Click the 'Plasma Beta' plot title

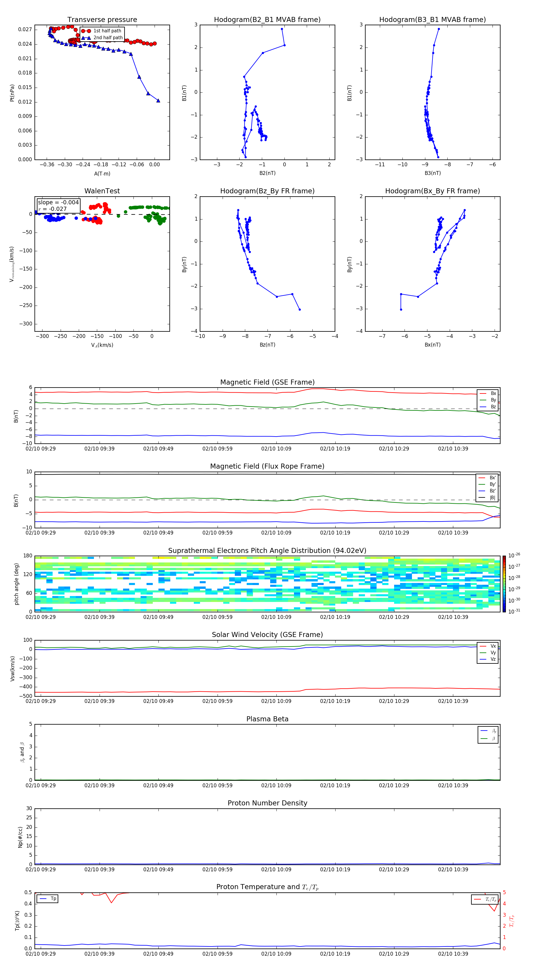267,719
